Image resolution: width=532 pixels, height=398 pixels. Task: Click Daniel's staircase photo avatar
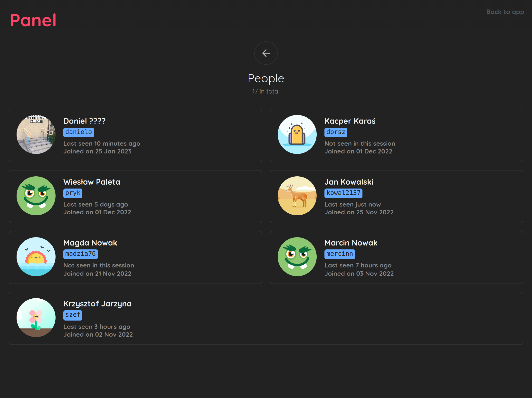(36, 134)
